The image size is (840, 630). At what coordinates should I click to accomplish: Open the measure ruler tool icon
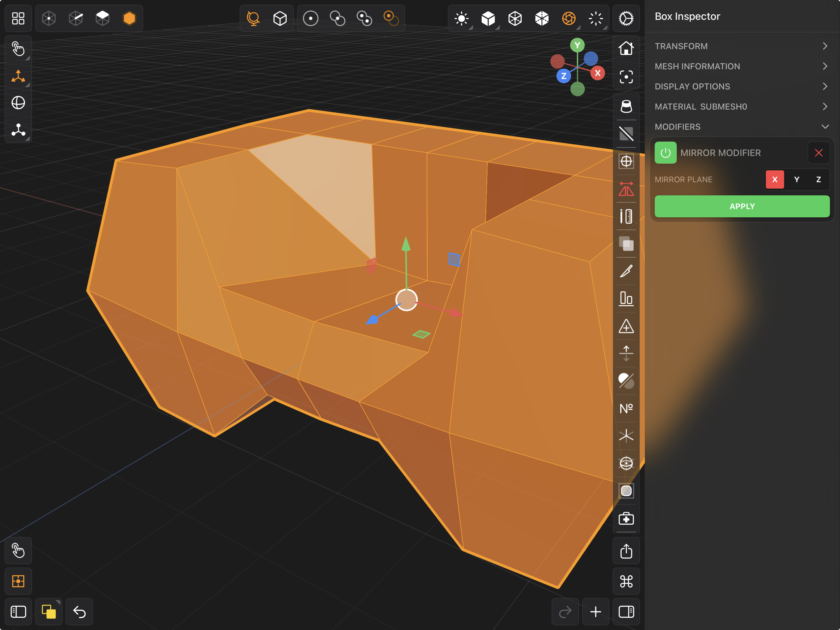point(626,216)
